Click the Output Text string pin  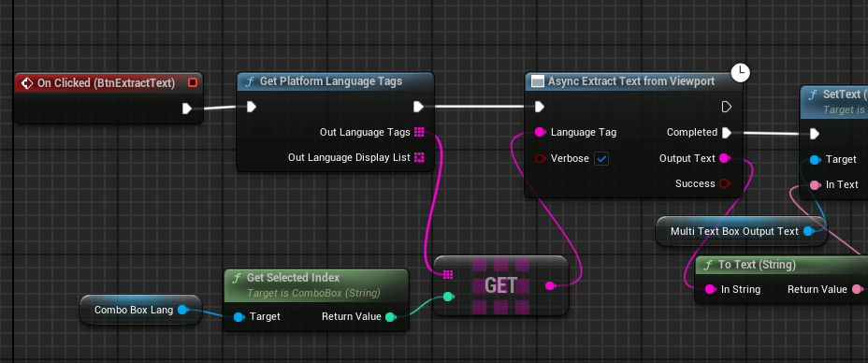coord(724,158)
